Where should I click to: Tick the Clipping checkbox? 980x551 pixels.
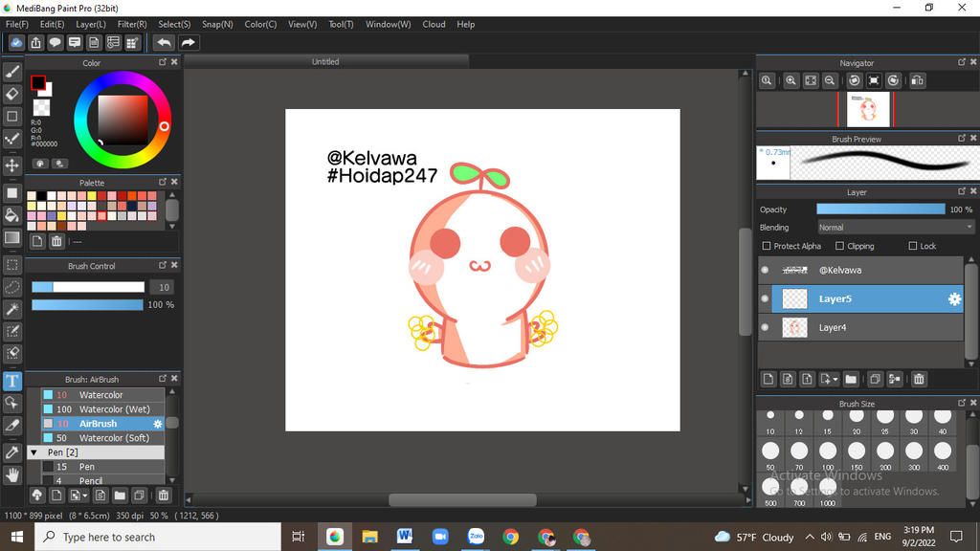tap(839, 246)
